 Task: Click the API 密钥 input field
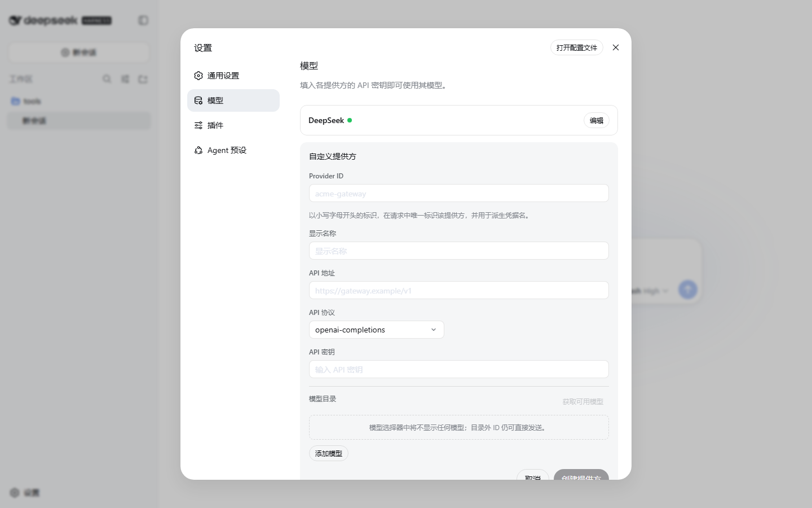tap(459, 369)
